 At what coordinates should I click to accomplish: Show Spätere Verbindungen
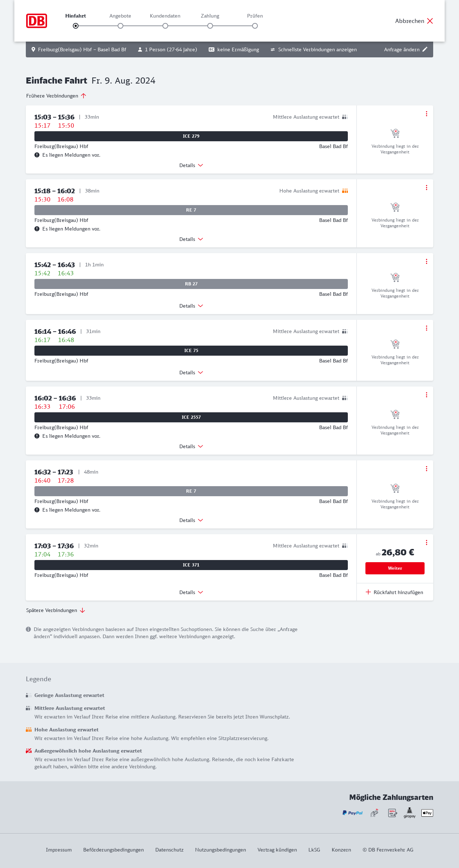[x=56, y=610]
